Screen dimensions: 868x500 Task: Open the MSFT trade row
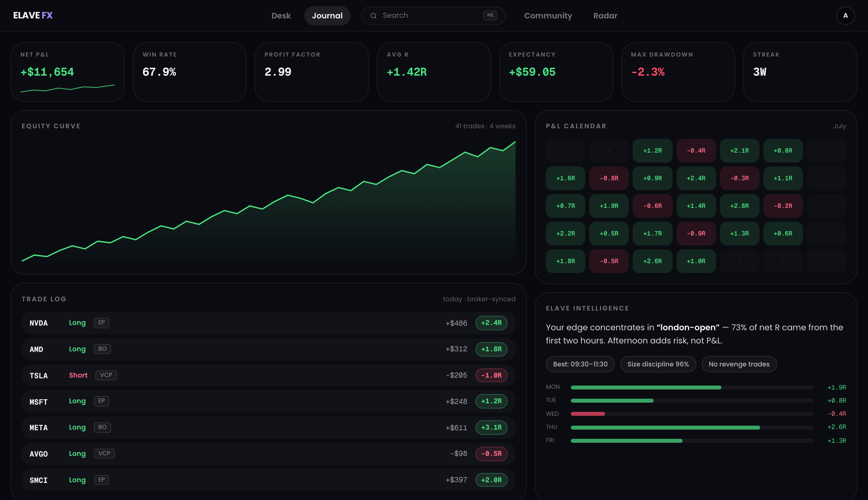[268, 401]
